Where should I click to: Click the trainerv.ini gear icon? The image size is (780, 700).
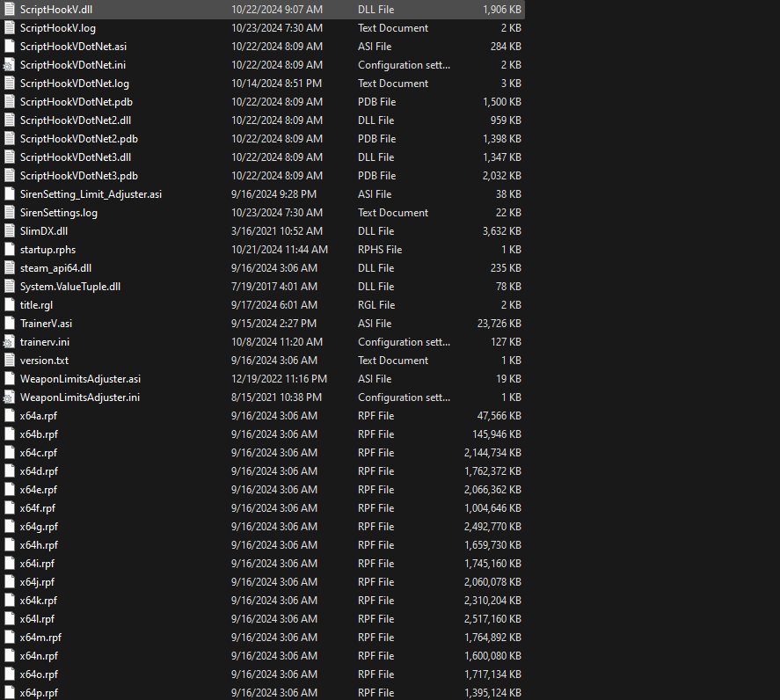(x=10, y=342)
